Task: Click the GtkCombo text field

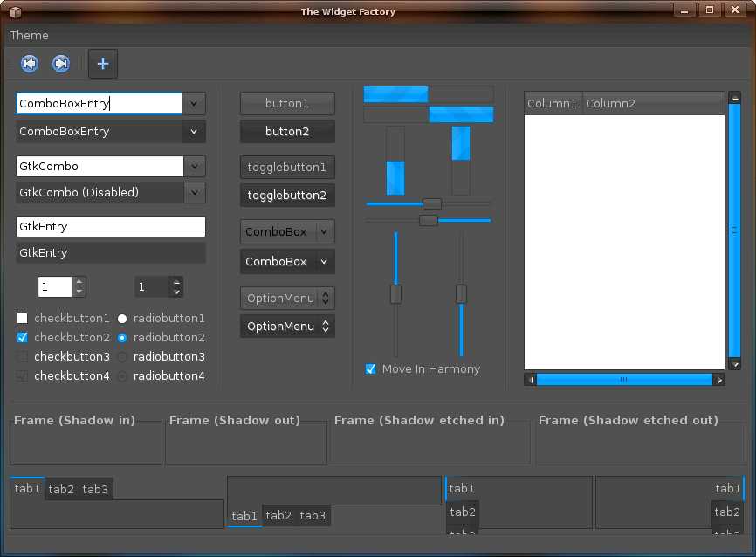Action: 100,167
